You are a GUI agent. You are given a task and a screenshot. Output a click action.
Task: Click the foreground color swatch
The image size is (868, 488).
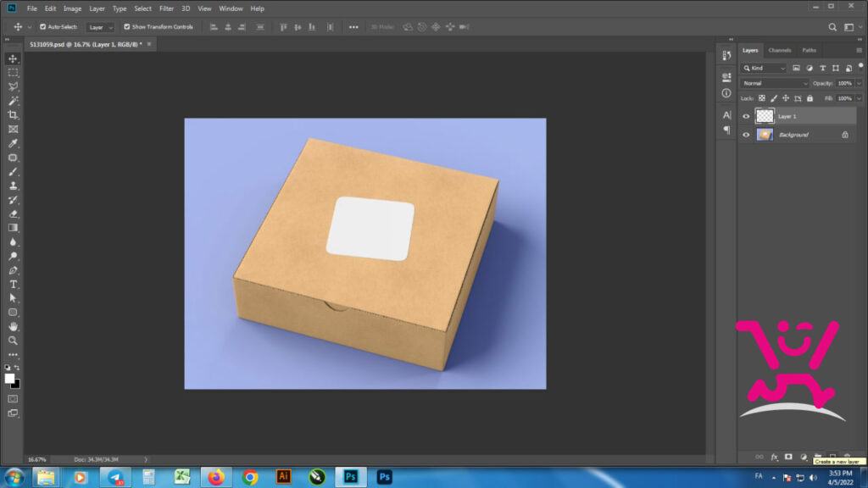[9, 379]
